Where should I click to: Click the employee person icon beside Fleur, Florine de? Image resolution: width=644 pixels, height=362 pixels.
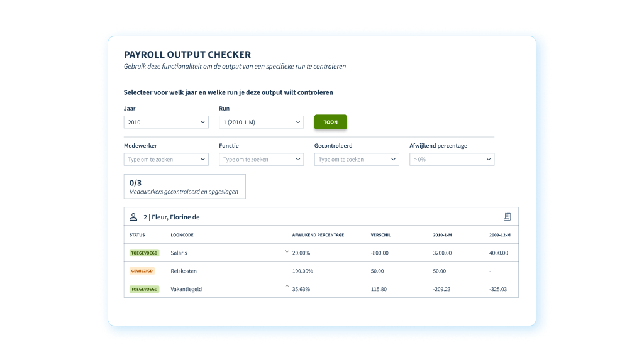click(x=134, y=216)
